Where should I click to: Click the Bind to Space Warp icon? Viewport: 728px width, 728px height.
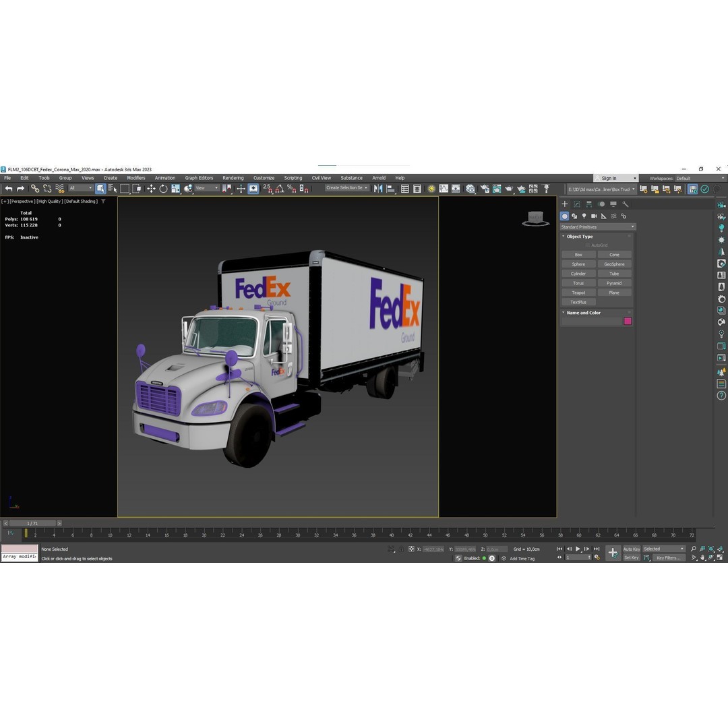point(59,189)
